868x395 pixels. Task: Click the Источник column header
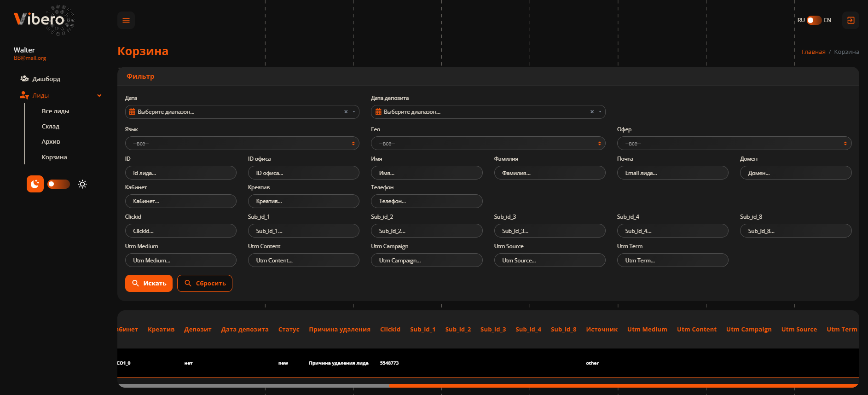(x=602, y=329)
